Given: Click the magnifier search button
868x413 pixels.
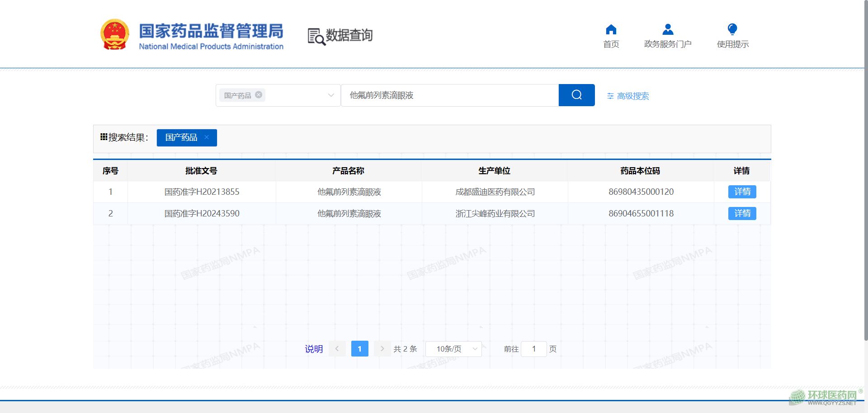Looking at the screenshot, I should point(576,95).
